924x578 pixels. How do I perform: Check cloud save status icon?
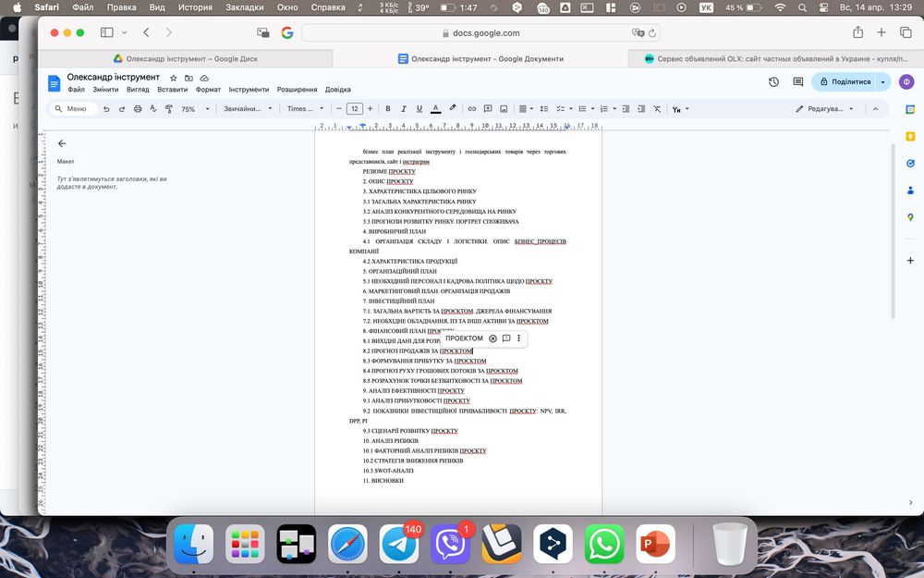coord(204,78)
